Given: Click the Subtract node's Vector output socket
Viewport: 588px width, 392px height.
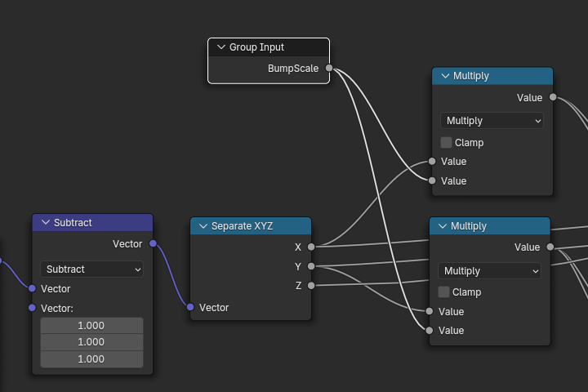Looking at the screenshot, I should point(153,243).
